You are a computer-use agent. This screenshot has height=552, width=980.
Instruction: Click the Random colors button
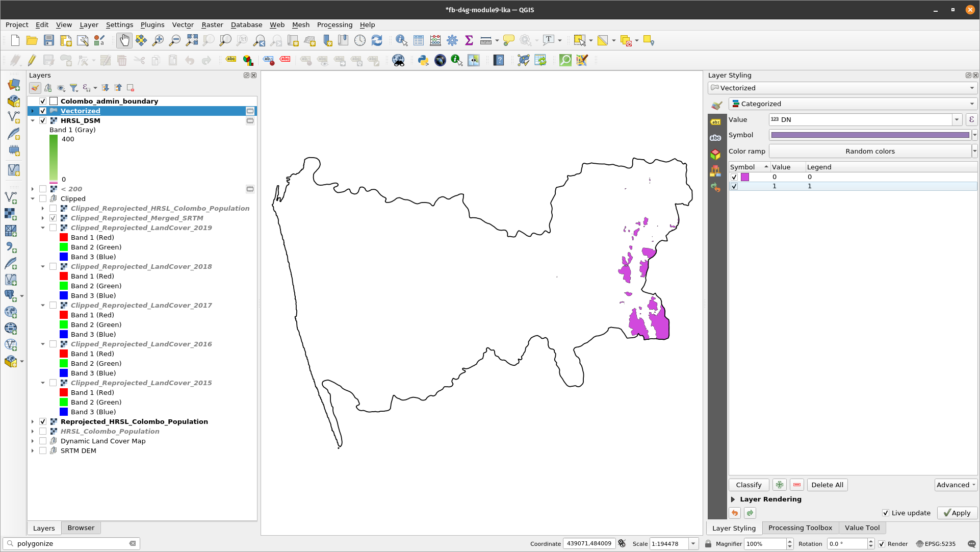(870, 151)
